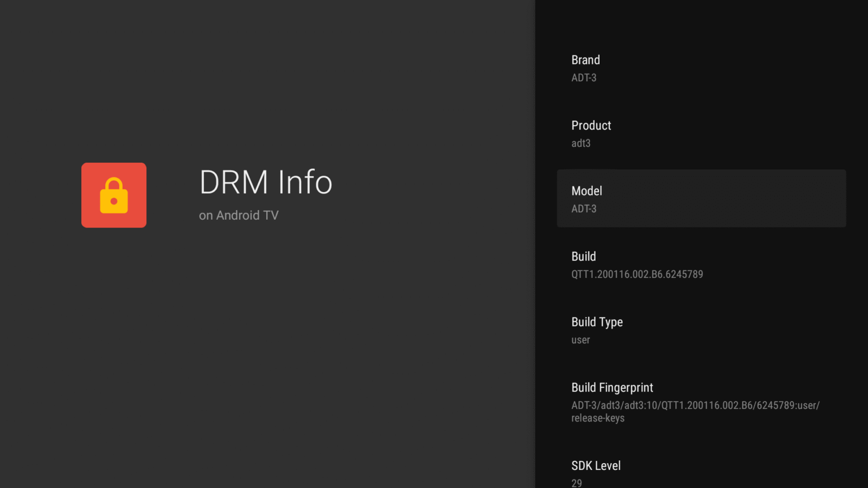Select the adt3 product value
Screen dimensions: 868x488
(x=581, y=143)
